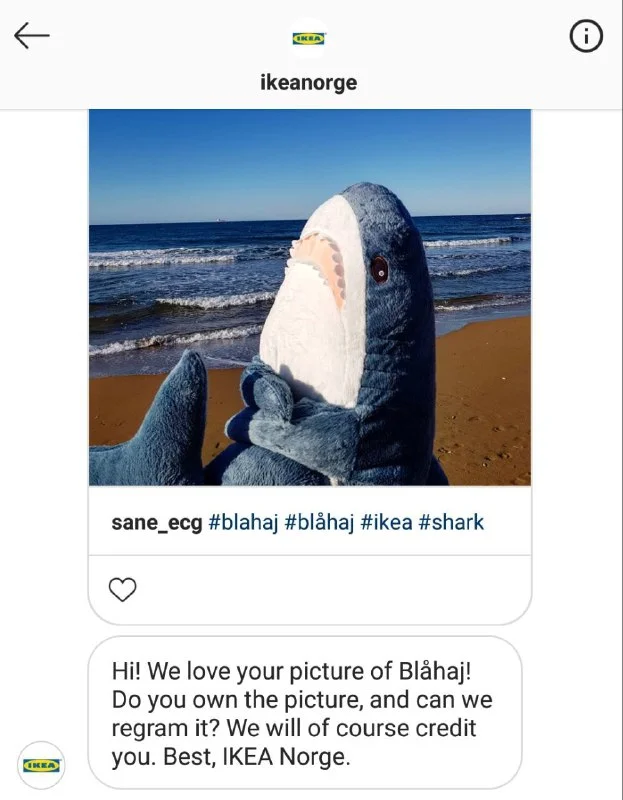The width and height of the screenshot is (623, 800).
Task: Open sane_ecg profile from post caption
Action: [x=156, y=522]
